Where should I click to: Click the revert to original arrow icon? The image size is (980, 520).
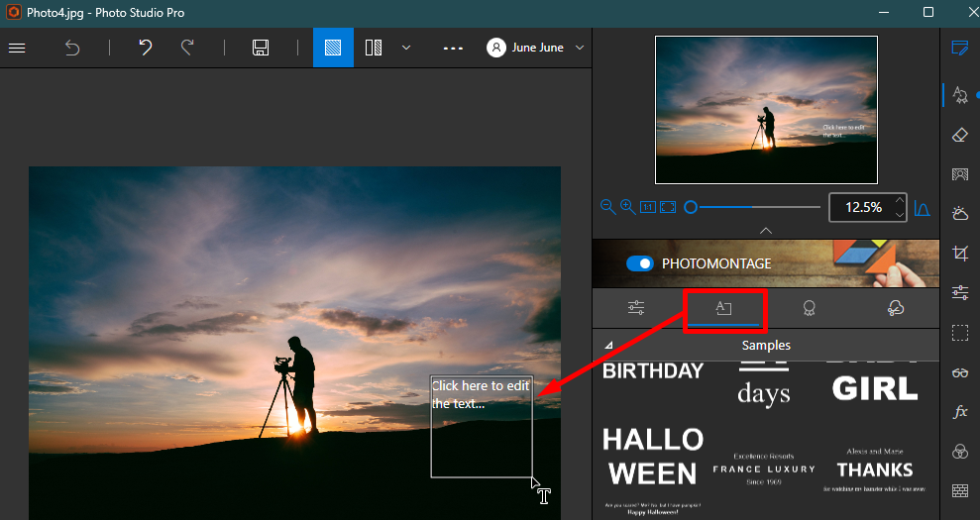pos(72,48)
